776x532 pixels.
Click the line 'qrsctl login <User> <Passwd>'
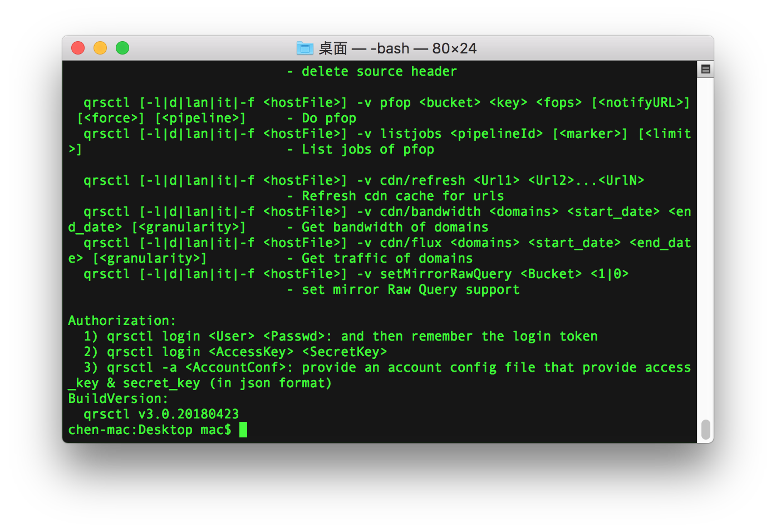coord(341,336)
